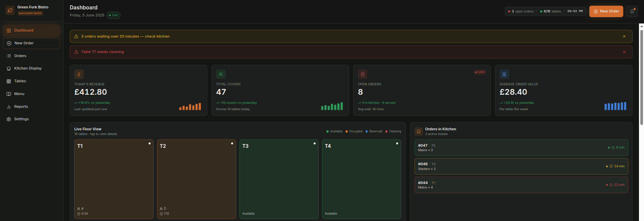Click the Occupied legend item
This screenshot has height=221, width=644.
tap(354, 131)
